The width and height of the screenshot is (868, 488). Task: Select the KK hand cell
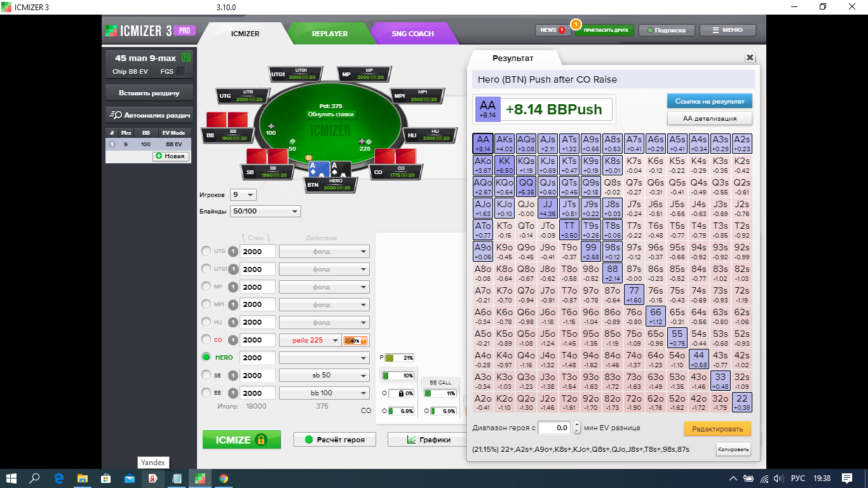[505, 165]
